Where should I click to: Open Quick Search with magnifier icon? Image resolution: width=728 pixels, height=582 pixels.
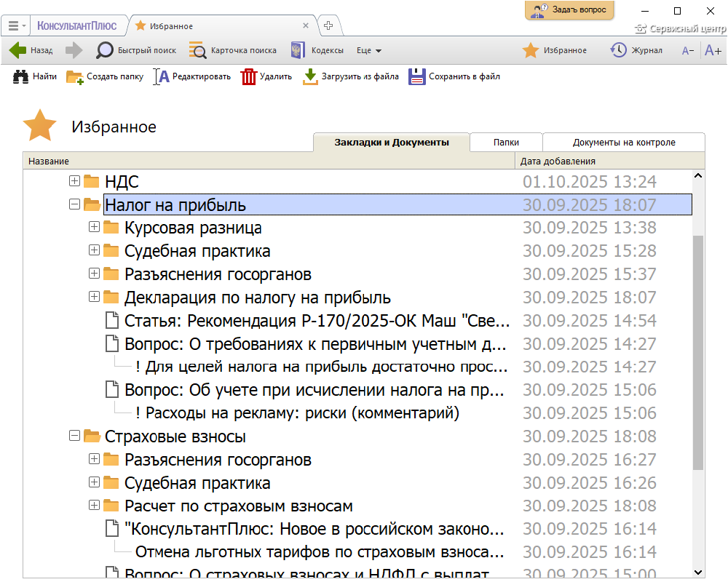click(x=106, y=50)
